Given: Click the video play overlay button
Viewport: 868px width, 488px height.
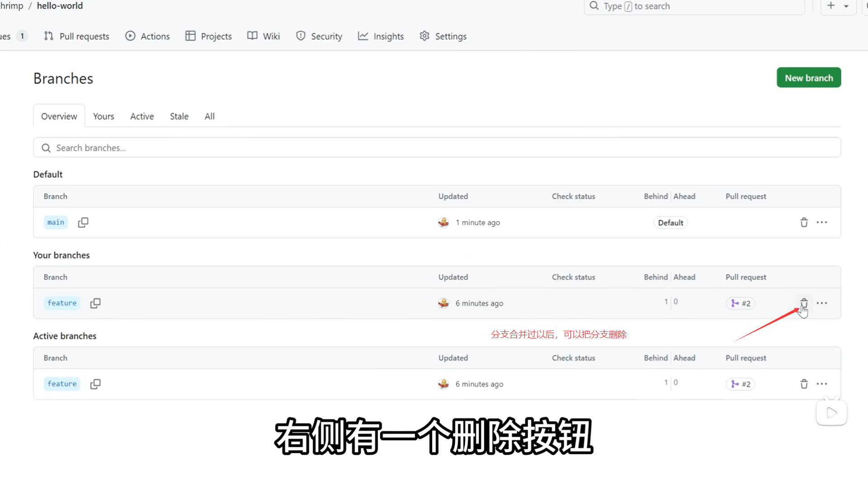Looking at the screenshot, I should (x=831, y=413).
